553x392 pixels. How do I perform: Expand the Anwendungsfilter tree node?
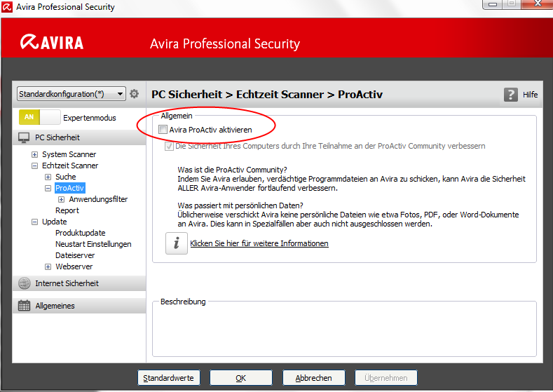pyautogui.click(x=61, y=199)
